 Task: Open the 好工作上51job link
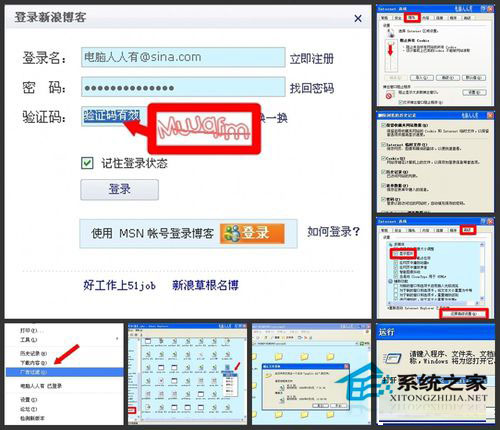pos(119,285)
